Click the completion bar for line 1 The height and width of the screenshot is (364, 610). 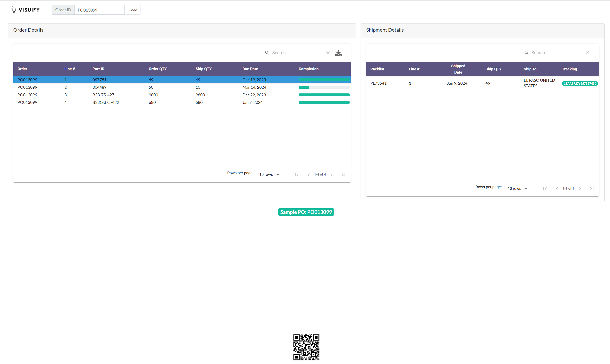coord(324,80)
